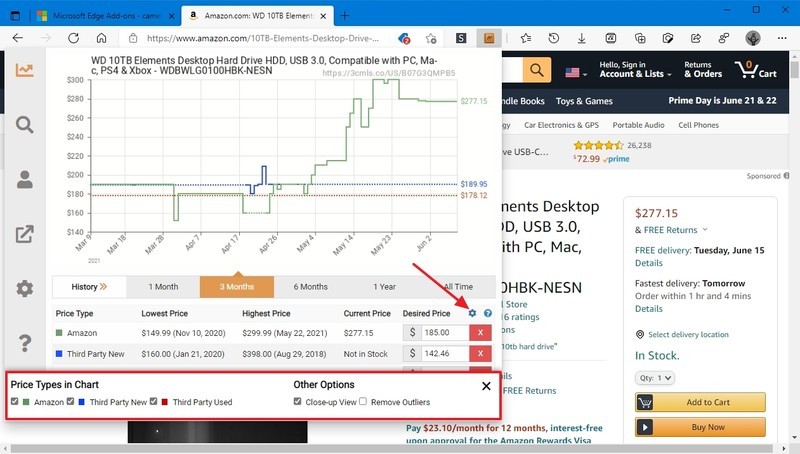Image resolution: width=800 pixels, height=454 pixels.
Task: Open extension settings gear in sidebar
Action: tap(24, 289)
